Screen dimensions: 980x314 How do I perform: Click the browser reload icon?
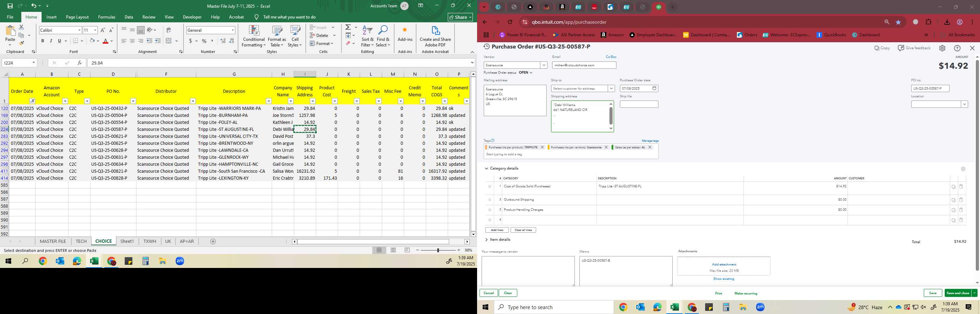point(510,22)
